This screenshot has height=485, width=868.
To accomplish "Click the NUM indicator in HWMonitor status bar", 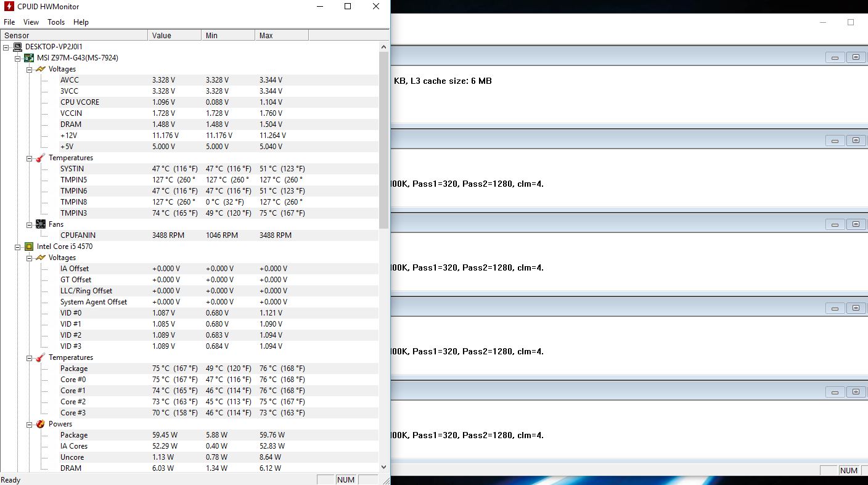I will click(346, 480).
